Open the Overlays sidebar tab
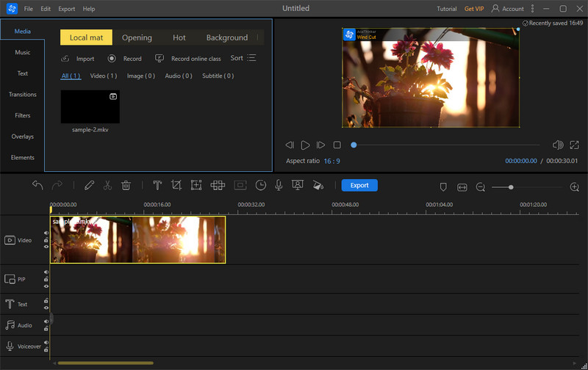 [23, 137]
